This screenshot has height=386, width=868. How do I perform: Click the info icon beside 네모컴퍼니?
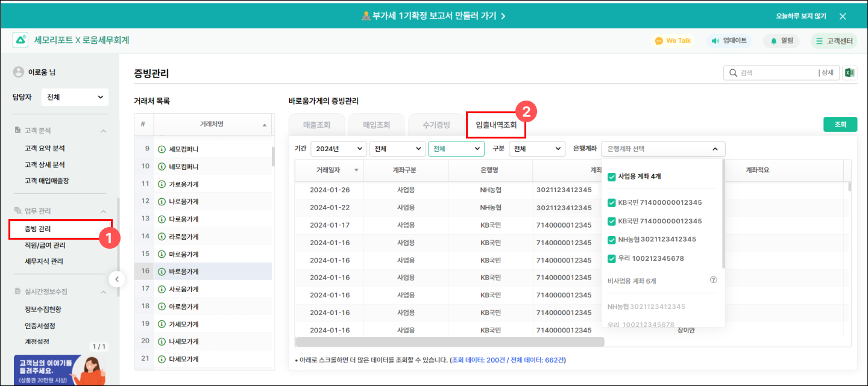162,166
